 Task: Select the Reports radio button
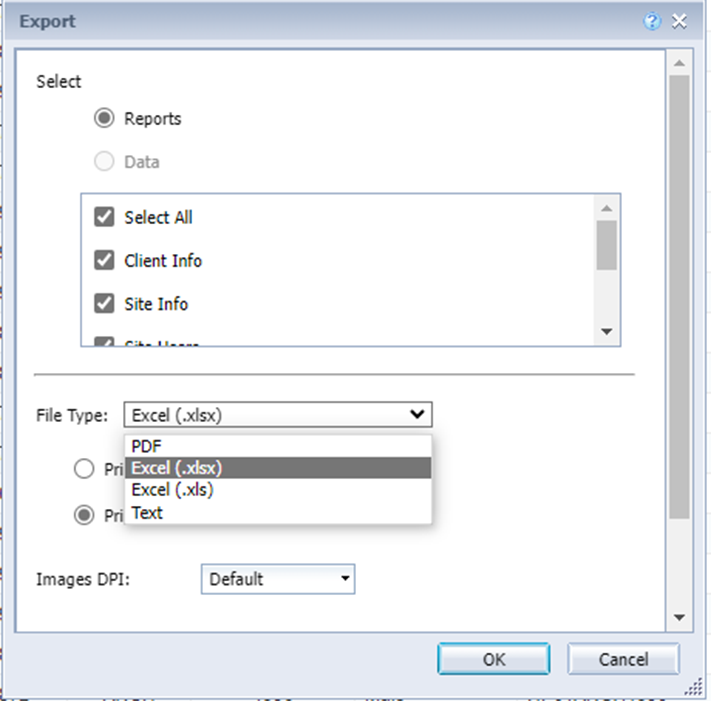point(104,118)
